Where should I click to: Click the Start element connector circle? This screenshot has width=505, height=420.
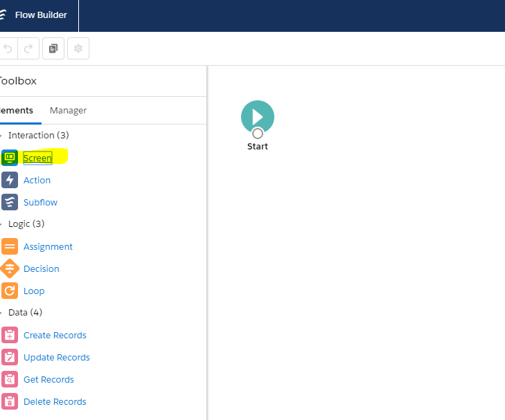pos(258,133)
